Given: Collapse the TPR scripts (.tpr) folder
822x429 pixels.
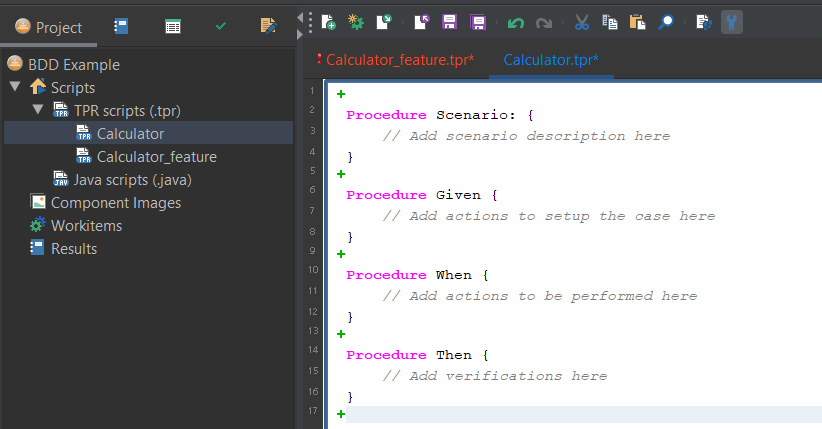Looking at the screenshot, I should [x=38, y=110].
